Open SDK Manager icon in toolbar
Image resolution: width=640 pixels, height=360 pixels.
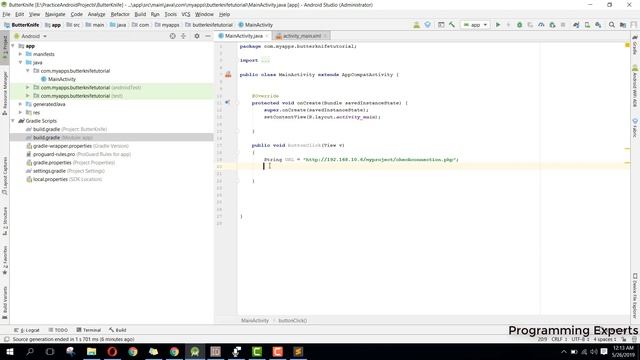pos(598,25)
